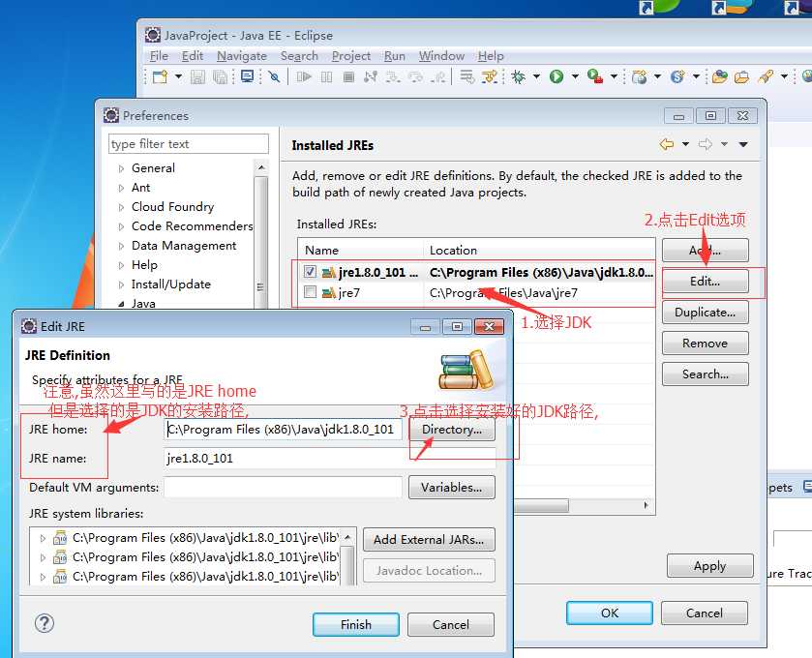Click the Variables... button
The width and height of the screenshot is (812, 658).
coord(452,487)
